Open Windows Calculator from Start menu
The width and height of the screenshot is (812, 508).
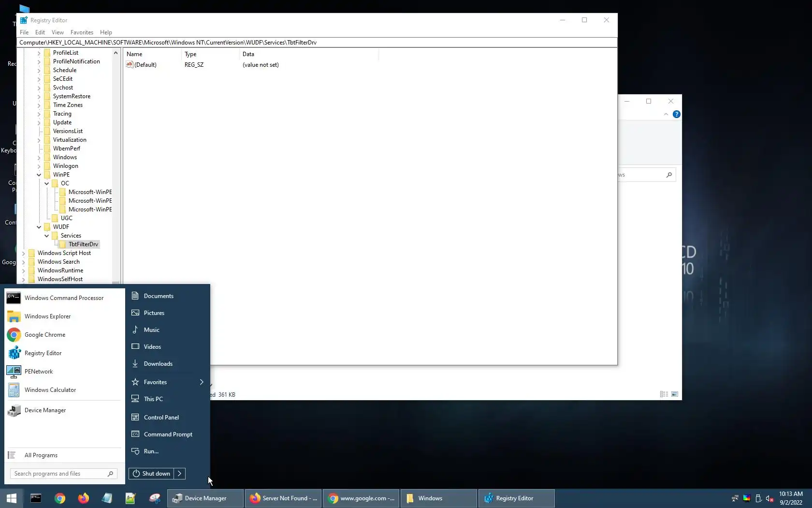pyautogui.click(x=64, y=390)
